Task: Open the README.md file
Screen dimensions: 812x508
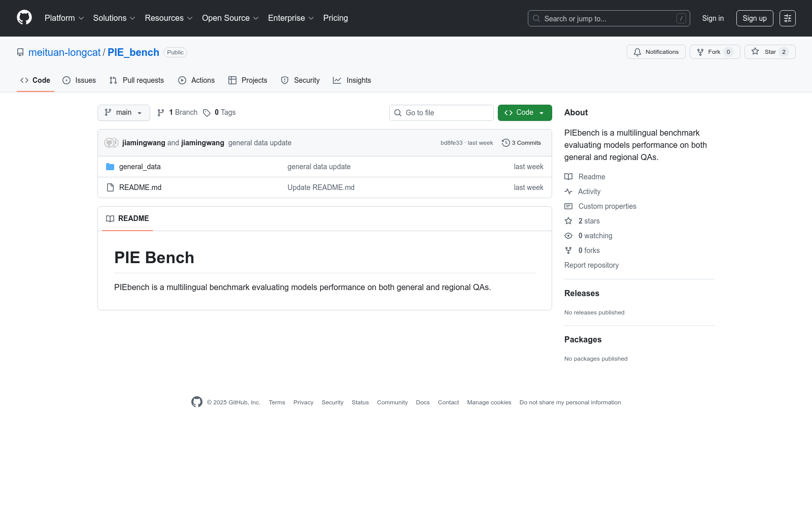Action: pyautogui.click(x=140, y=187)
